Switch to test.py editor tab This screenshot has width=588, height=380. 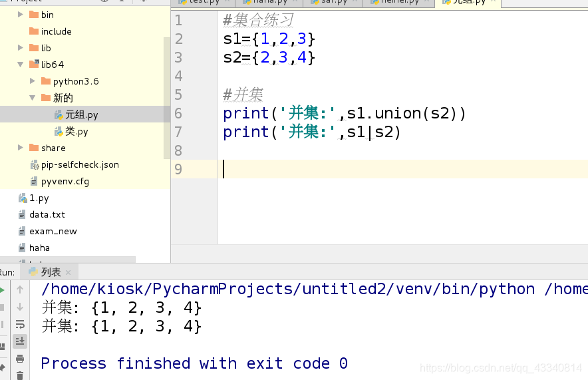point(203,2)
